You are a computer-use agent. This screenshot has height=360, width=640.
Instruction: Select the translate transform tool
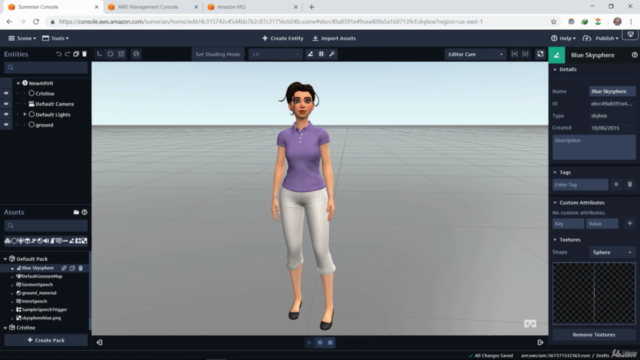[x=99, y=54]
